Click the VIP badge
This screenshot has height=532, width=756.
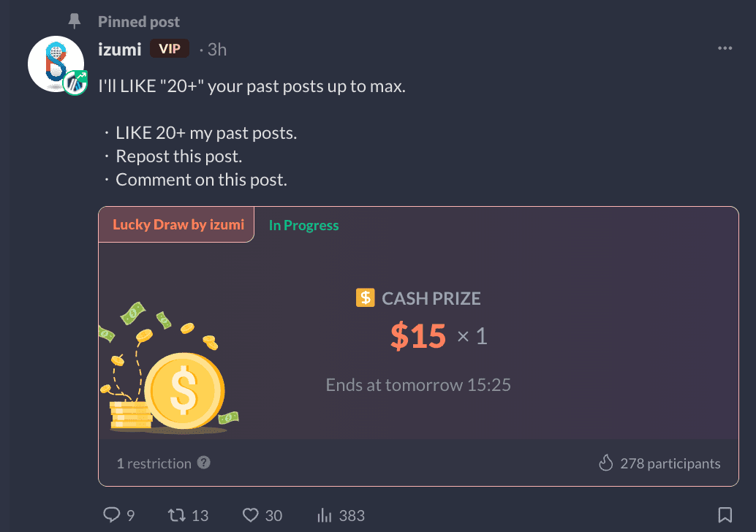click(170, 49)
